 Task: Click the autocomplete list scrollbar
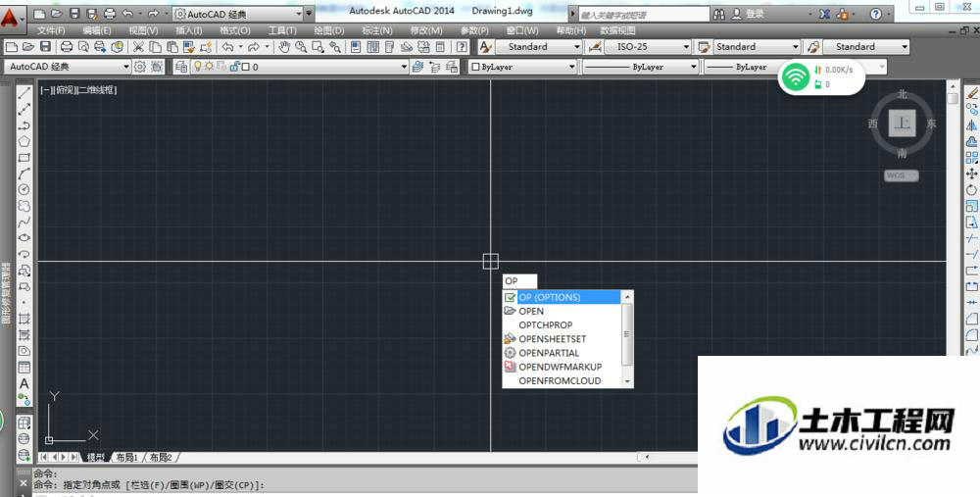pyautogui.click(x=627, y=339)
